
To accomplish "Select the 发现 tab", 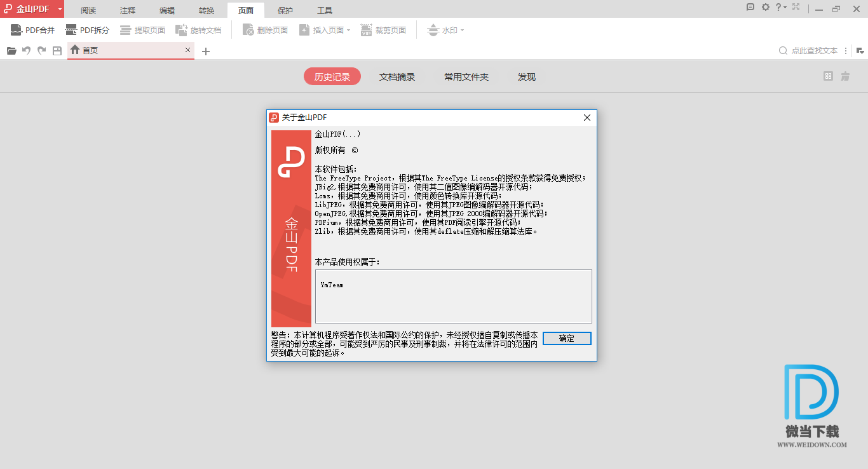I will (527, 77).
